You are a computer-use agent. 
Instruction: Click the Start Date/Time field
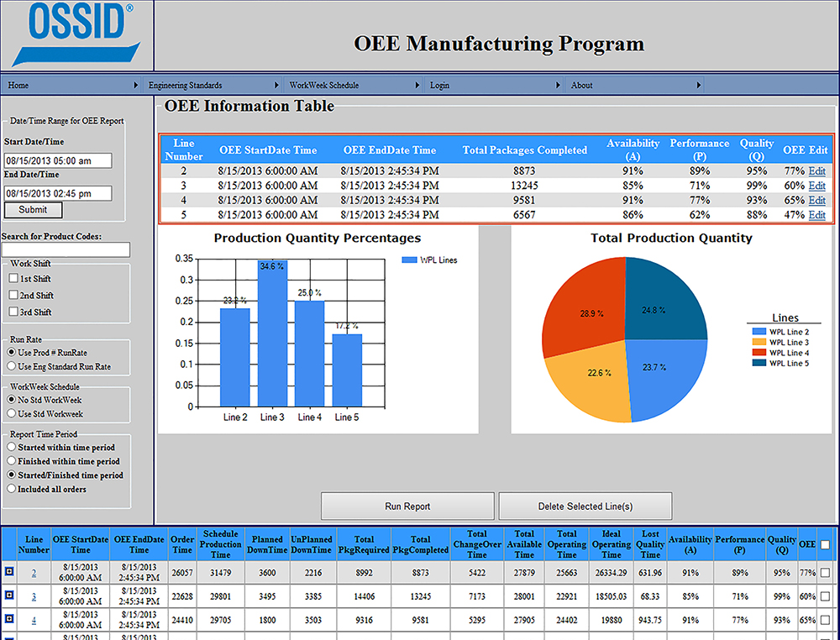[58, 160]
